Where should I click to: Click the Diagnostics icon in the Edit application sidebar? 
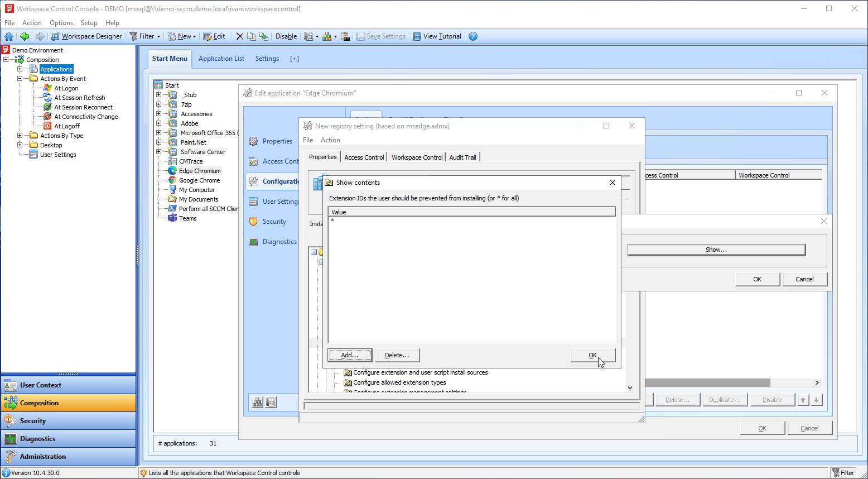(253, 242)
